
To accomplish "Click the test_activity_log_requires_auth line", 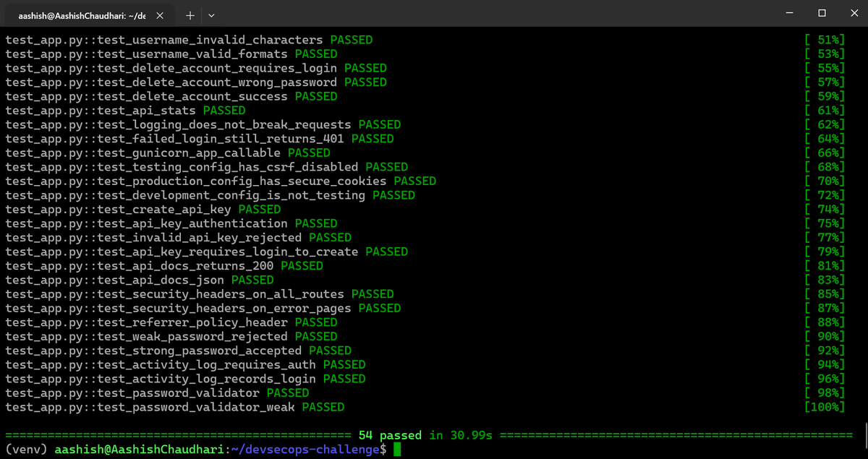I will [186, 364].
